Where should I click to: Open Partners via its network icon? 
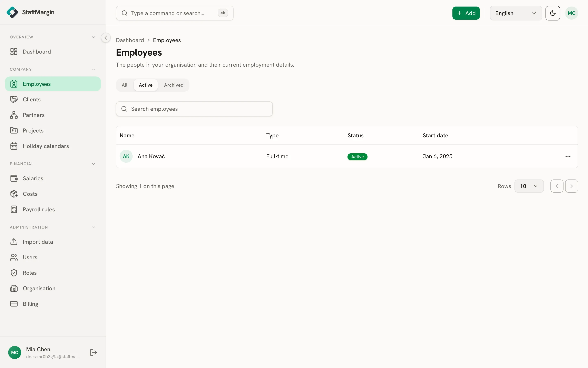tap(14, 115)
